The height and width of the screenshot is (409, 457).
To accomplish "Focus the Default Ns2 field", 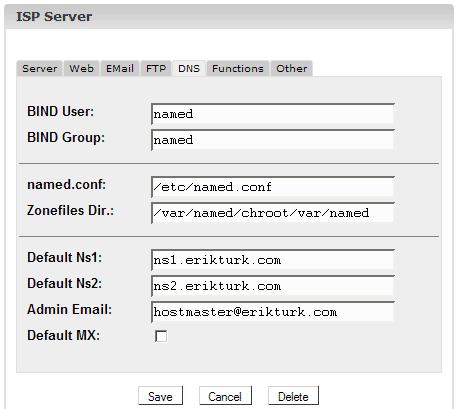I will 273,286.
